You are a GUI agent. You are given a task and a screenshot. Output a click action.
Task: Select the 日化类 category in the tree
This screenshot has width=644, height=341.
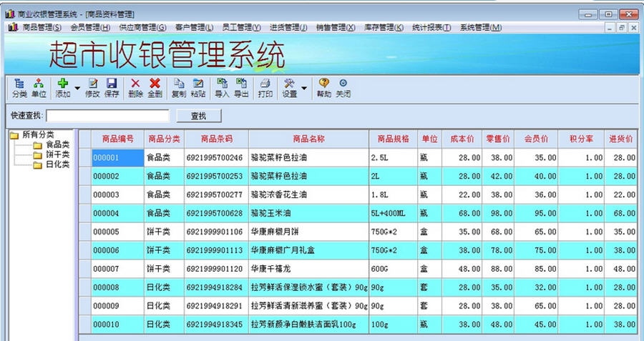pyautogui.click(x=57, y=164)
